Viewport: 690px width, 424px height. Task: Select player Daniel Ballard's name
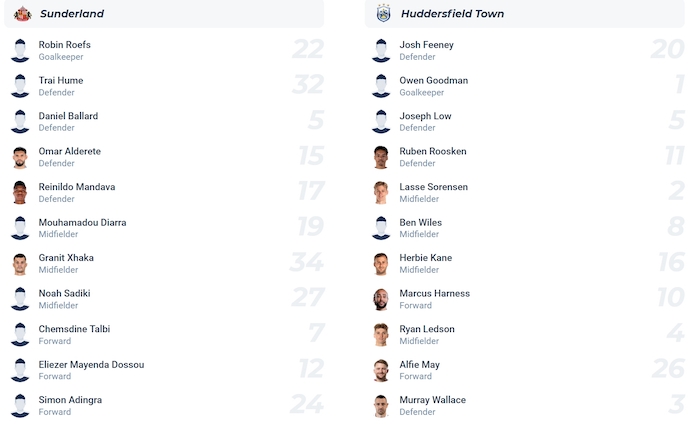(x=68, y=116)
